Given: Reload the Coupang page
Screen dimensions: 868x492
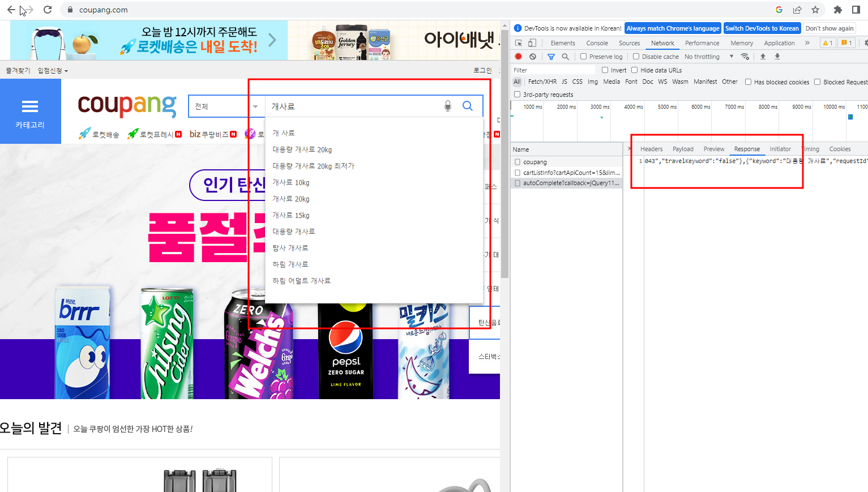Looking at the screenshot, I should (x=48, y=10).
